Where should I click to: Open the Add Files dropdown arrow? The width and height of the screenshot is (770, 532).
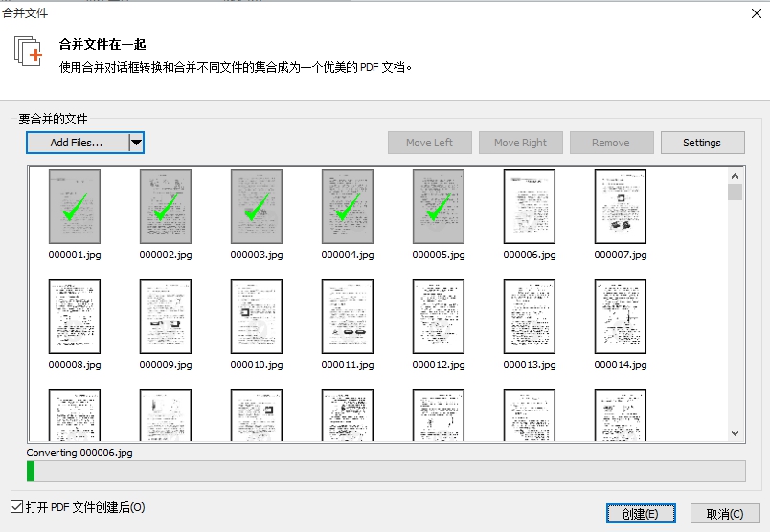click(136, 143)
